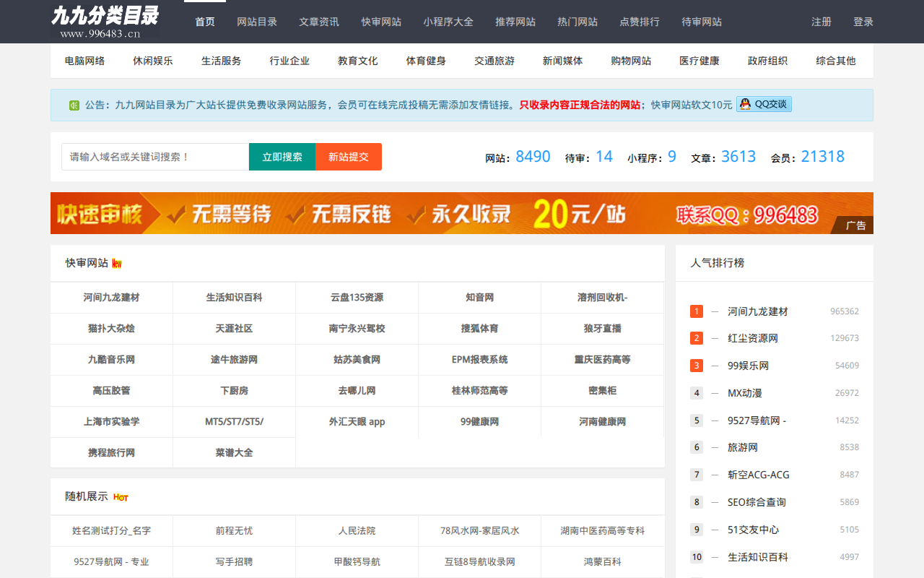The width and height of the screenshot is (924, 578).
Task: Click the 新站提交 submit button
Action: (349, 157)
